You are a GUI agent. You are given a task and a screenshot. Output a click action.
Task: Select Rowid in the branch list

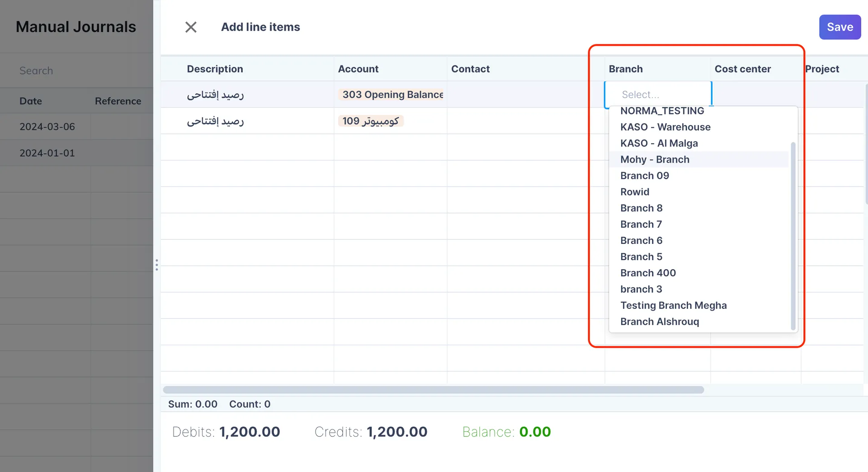point(634,192)
